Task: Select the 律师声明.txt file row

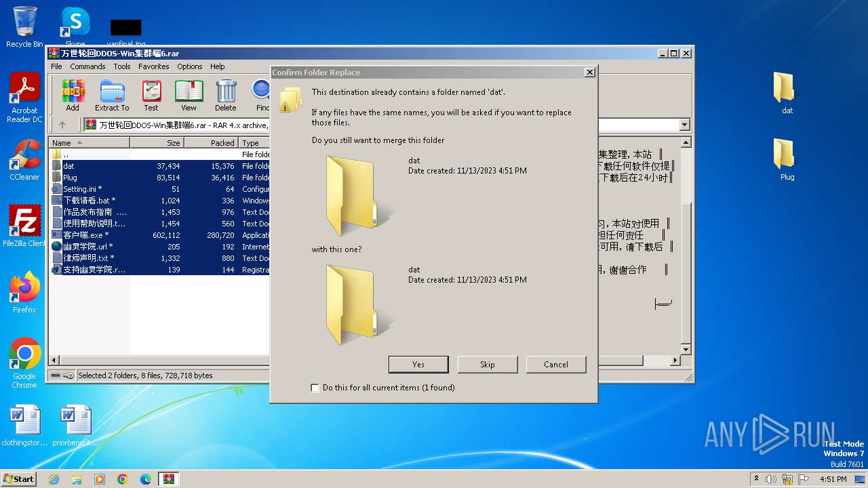Action: pyautogui.click(x=160, y=258)
